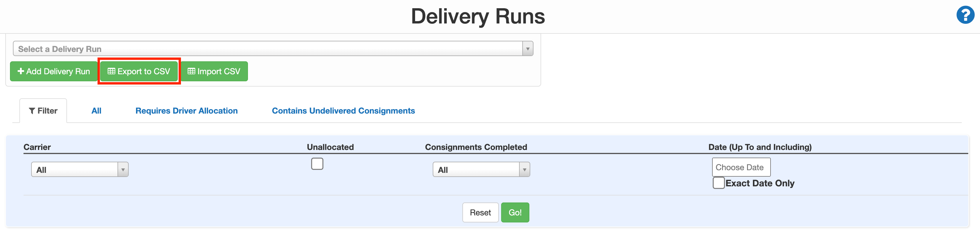Click the Go! button

tap(515, 212)
